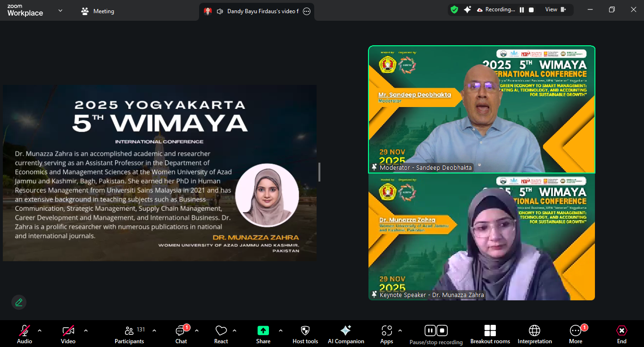
Task: Click the green annotation pencil icon
Action: click(19, 302)
